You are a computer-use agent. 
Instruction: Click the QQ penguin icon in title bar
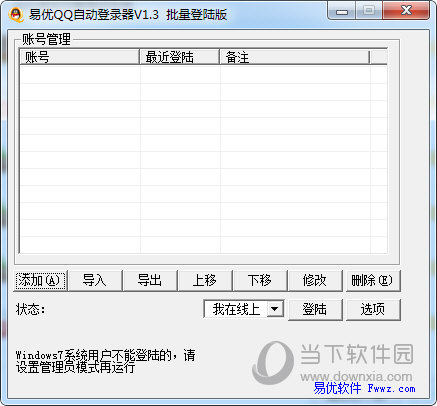point(16,15)
